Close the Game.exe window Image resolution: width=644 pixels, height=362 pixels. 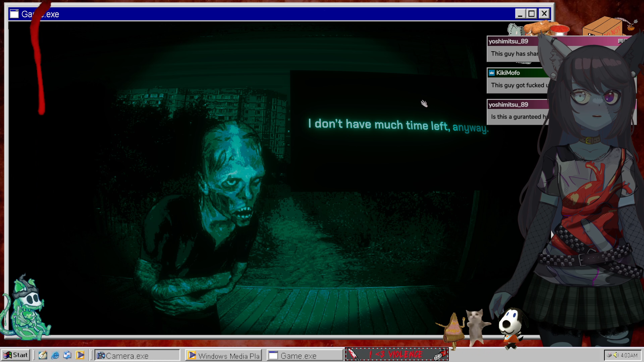(544, 14)
